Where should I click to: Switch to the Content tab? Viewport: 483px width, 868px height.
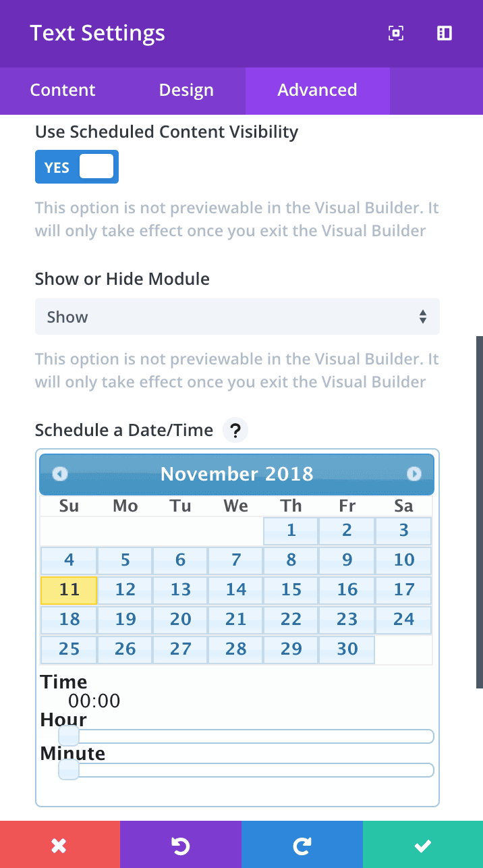point(63,90)
